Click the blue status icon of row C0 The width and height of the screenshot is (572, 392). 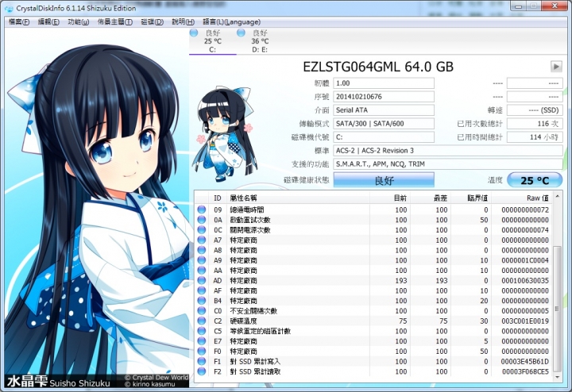(201, 311)
